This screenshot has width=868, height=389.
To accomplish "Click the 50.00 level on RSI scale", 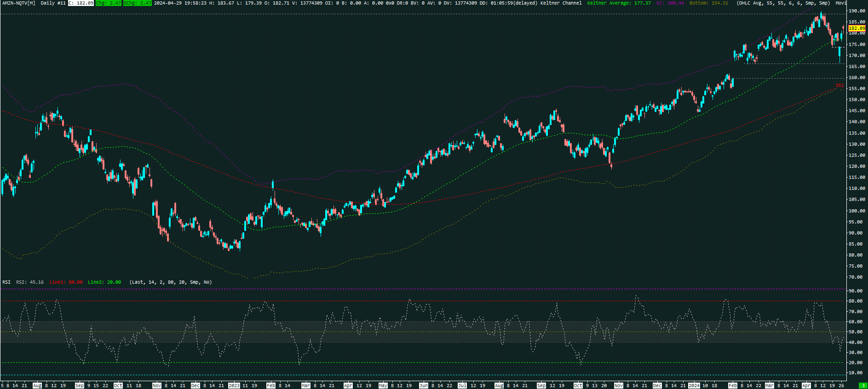I will pos(856,332).
